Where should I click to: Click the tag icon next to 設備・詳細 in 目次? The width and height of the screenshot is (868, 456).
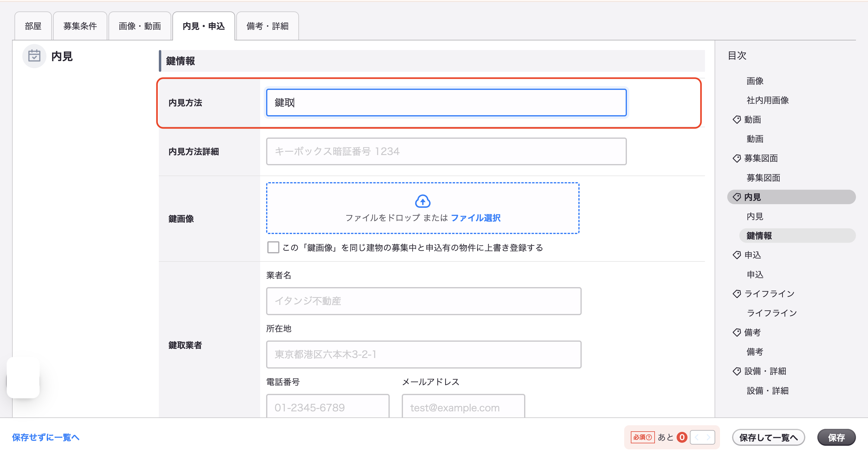[737, 371]
